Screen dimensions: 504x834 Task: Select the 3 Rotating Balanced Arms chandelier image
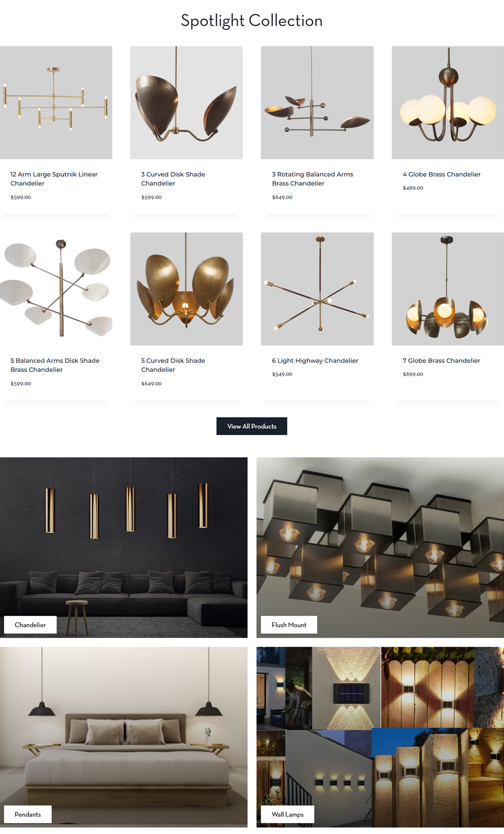[x=317, y=103]
